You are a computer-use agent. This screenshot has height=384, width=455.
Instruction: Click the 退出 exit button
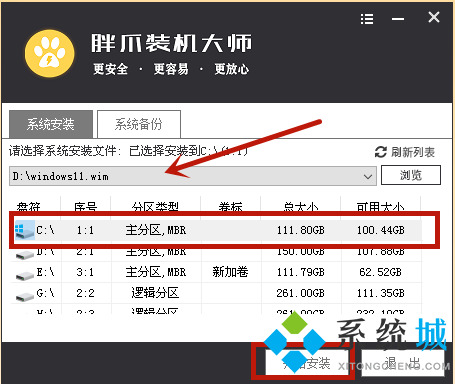(403, 363)
